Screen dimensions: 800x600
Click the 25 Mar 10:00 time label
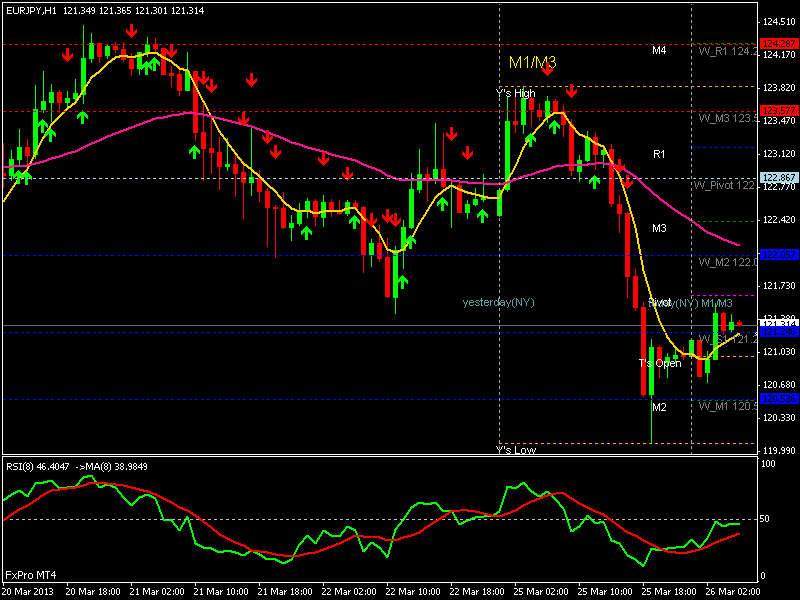click(x=605, y=591)
